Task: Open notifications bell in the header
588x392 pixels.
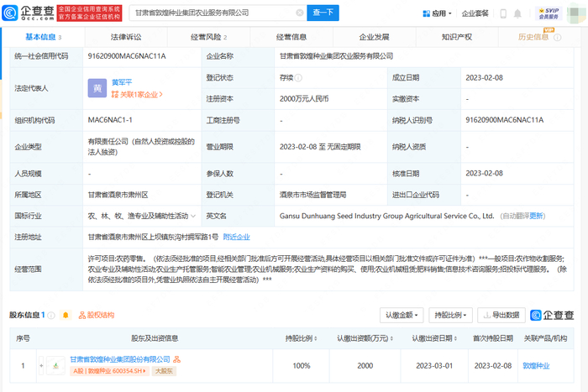Action: pyautogui.click(x=517, y=13)
